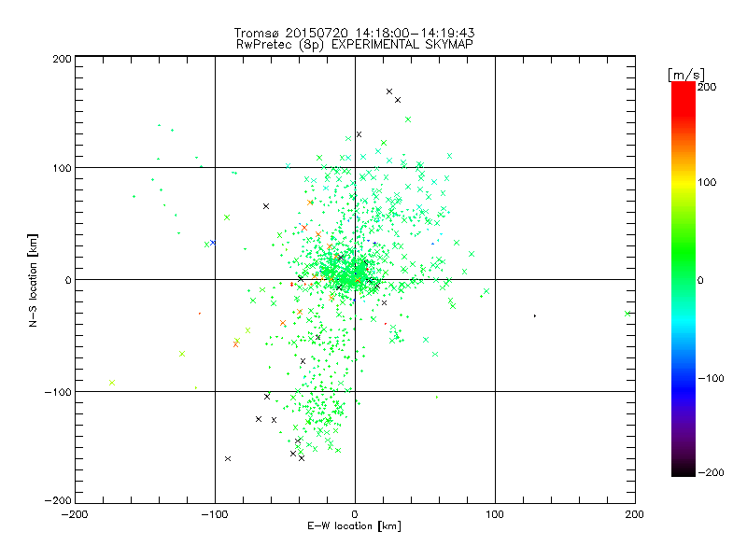The width and height of the screenshot is (747, 560).
Task: Click the y-axis tick label '200'
Action: [62, 59]
